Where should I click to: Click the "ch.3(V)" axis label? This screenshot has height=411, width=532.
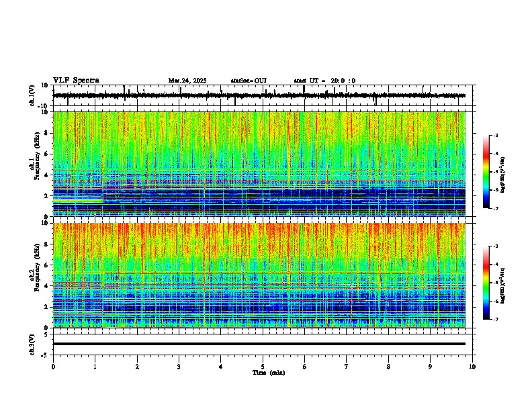pos(32,345)
